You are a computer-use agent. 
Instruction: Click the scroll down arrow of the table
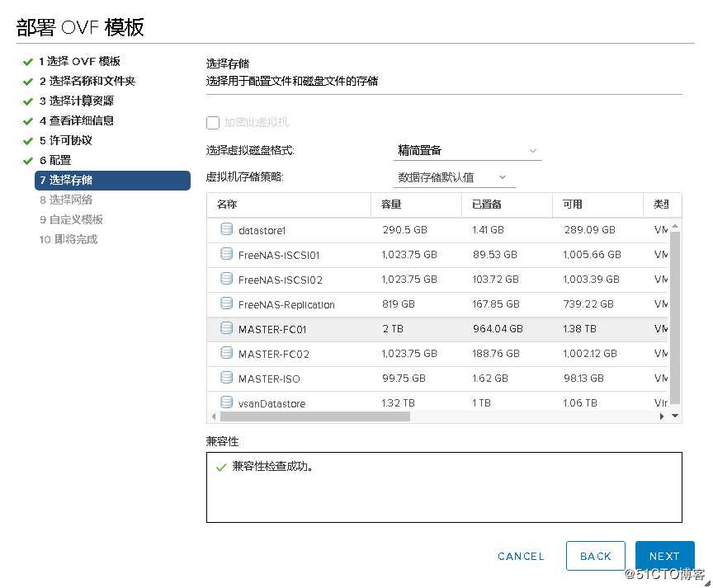click(x=675, y=416)
